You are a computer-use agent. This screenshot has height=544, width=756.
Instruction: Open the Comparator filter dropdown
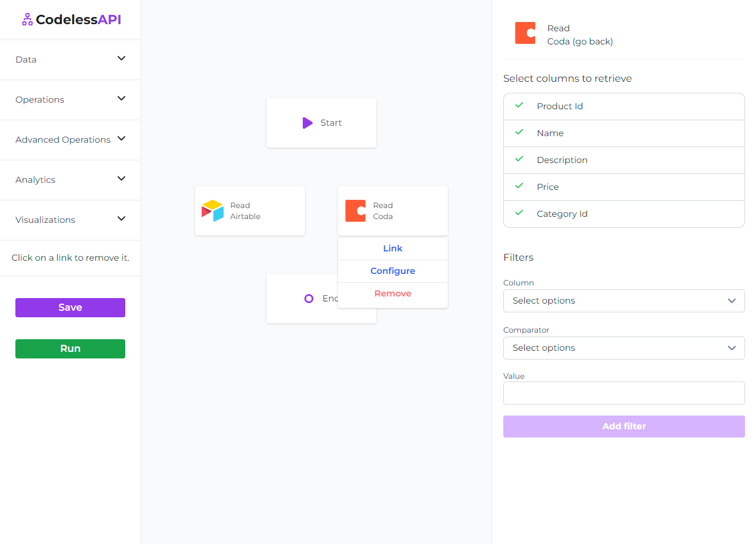click(624, 348)
